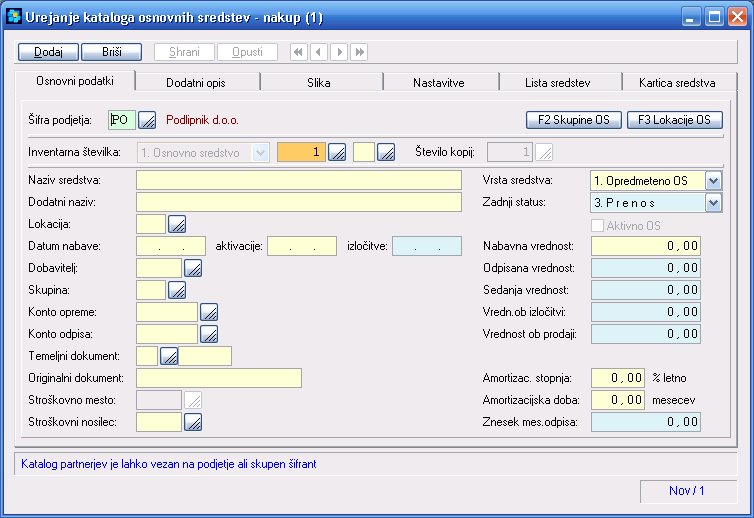The height and width of the screenshot is (518, 754).
Task: Open the Stroškovni nosilec lookup icon
Action: tap(193, 422)
